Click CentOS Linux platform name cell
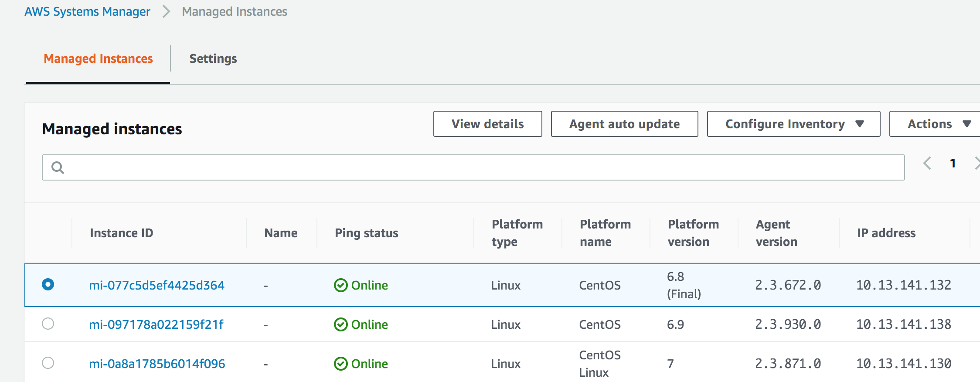Viewport: 980px width, 382px height. pyautogui.click(x=600, y=364)
